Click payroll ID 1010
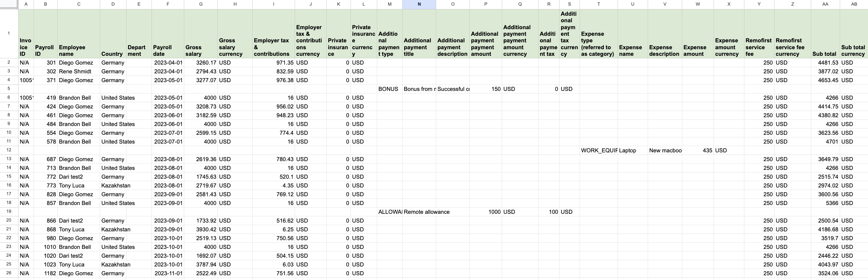Screen dimensions: 868x279 pos(46,247)
